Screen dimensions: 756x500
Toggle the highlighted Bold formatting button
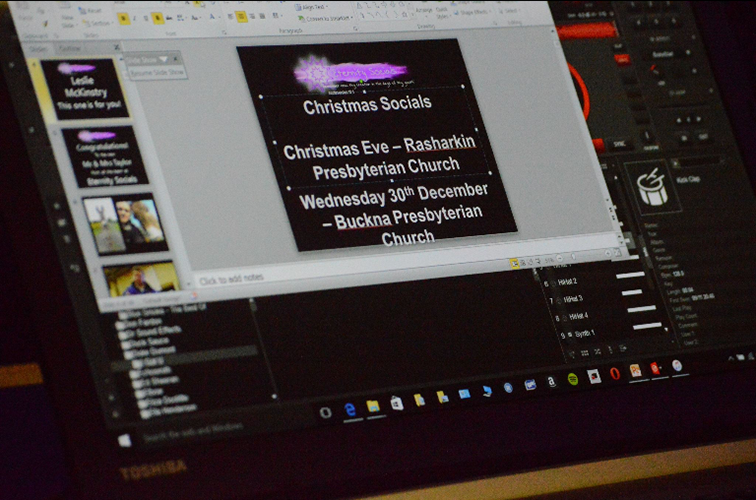pyautogui.click(x=123, y=18)
